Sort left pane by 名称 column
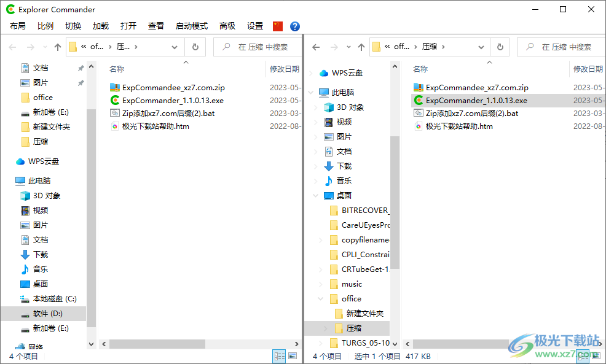Viewport: 606px width, 364px height. (x=117, y=69)
